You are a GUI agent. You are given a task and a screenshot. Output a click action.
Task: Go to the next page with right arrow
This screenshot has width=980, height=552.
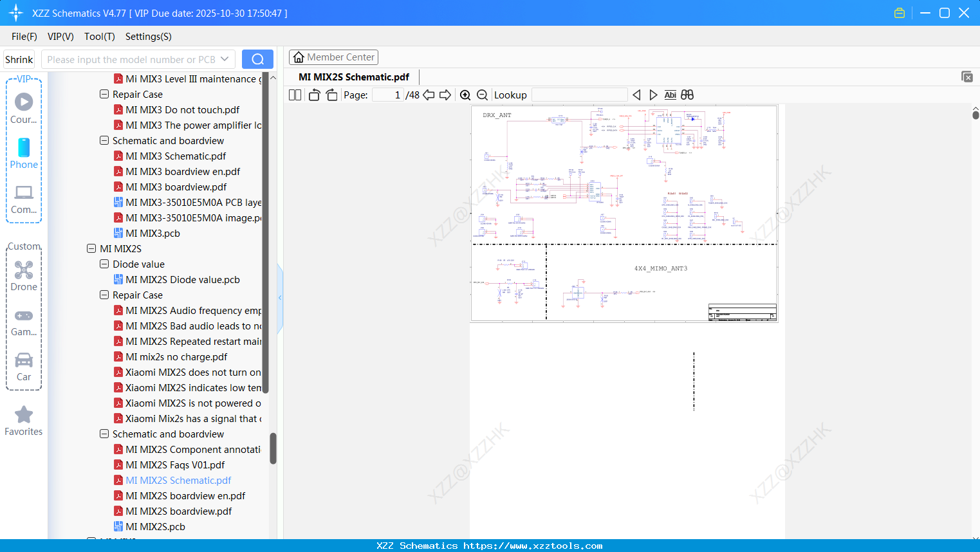(x=445, y=95)
